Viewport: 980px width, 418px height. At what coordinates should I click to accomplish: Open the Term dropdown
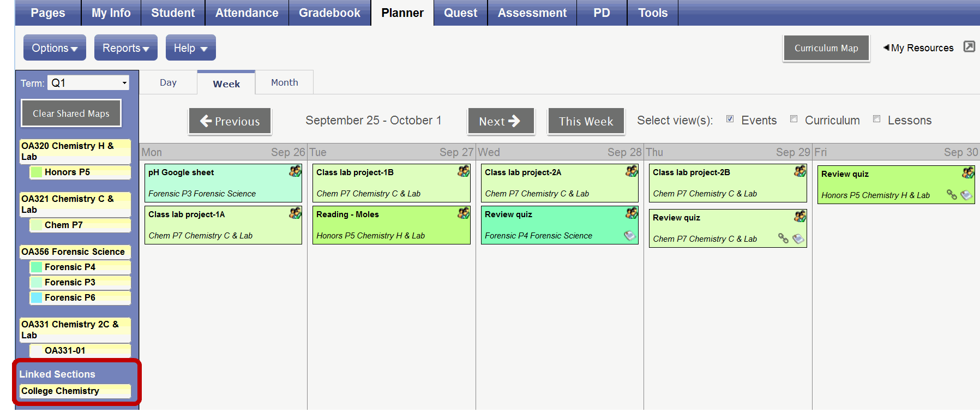coord(88,83)
